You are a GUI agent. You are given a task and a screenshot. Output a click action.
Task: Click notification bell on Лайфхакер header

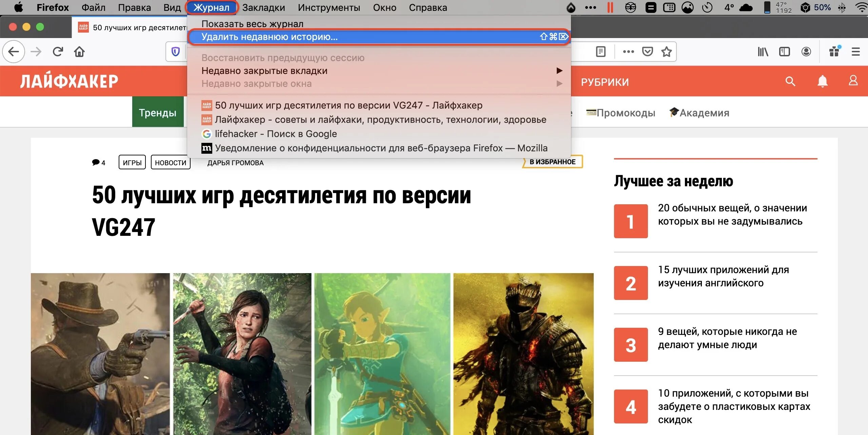coord(822,81)
